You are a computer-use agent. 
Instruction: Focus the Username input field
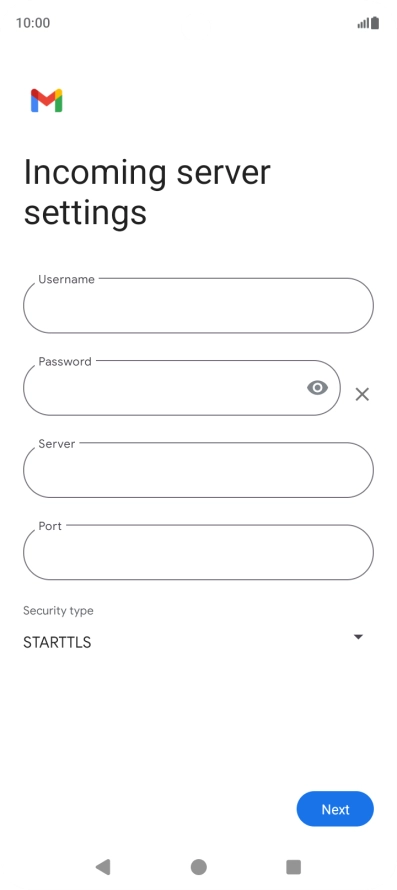click(198, 305)
